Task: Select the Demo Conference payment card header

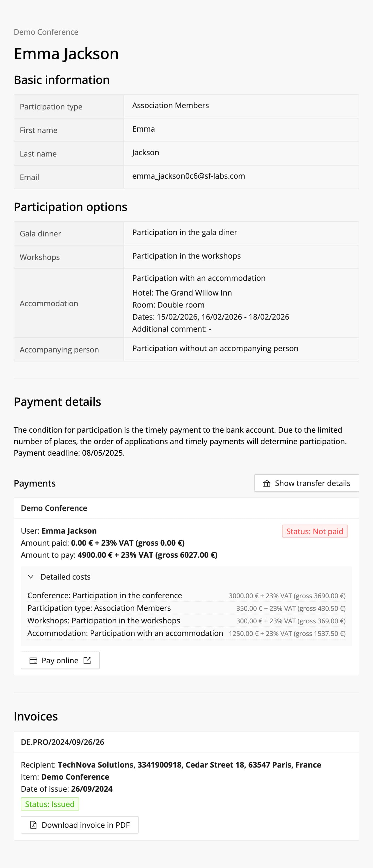Action: (x=54, y=508)
